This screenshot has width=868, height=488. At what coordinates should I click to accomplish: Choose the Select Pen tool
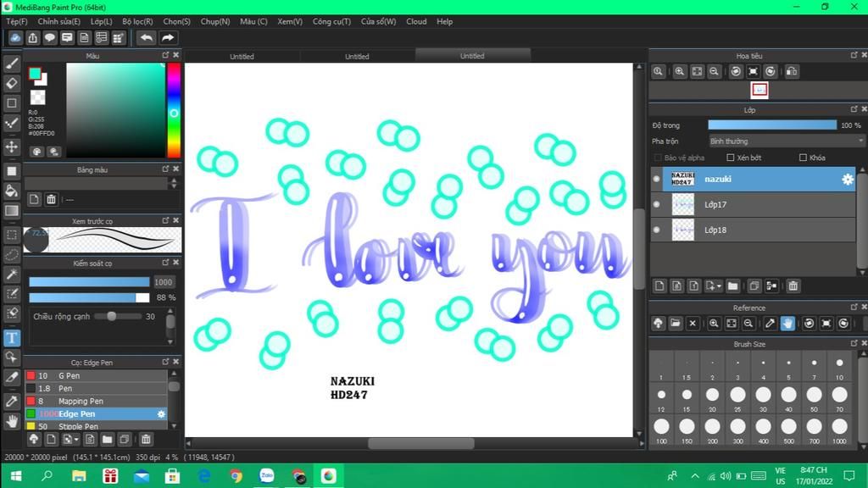(x=12, y=294)
